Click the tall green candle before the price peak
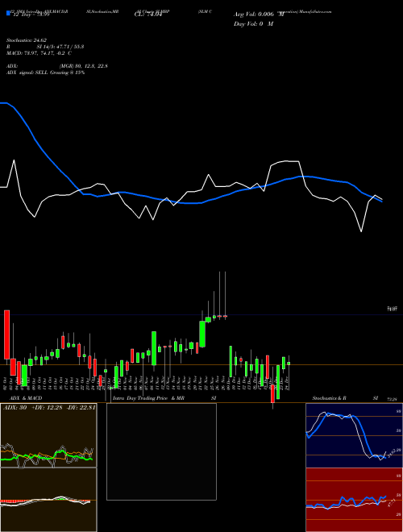Screen dimensions: 403x532 [202, 334]
